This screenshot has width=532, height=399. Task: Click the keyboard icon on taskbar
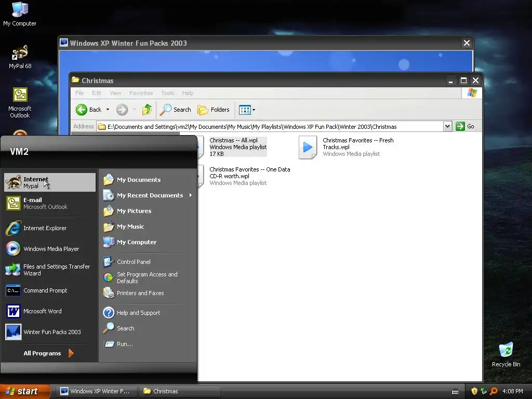455,392
